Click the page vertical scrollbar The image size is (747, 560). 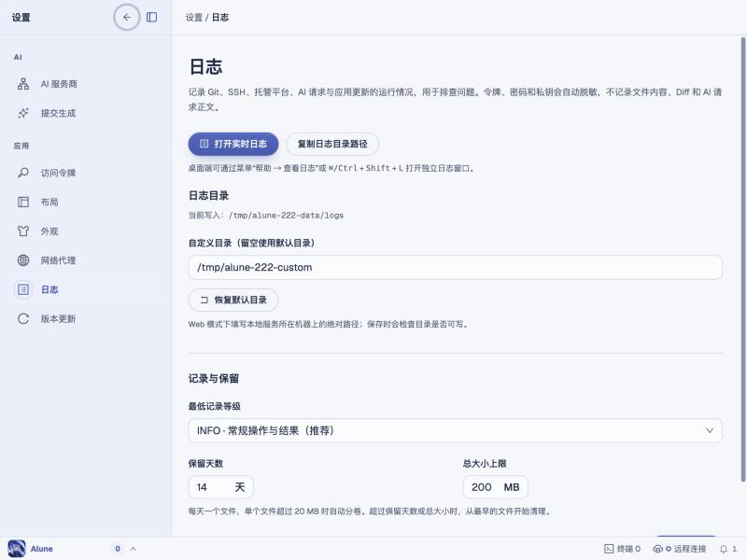(742, 259)
